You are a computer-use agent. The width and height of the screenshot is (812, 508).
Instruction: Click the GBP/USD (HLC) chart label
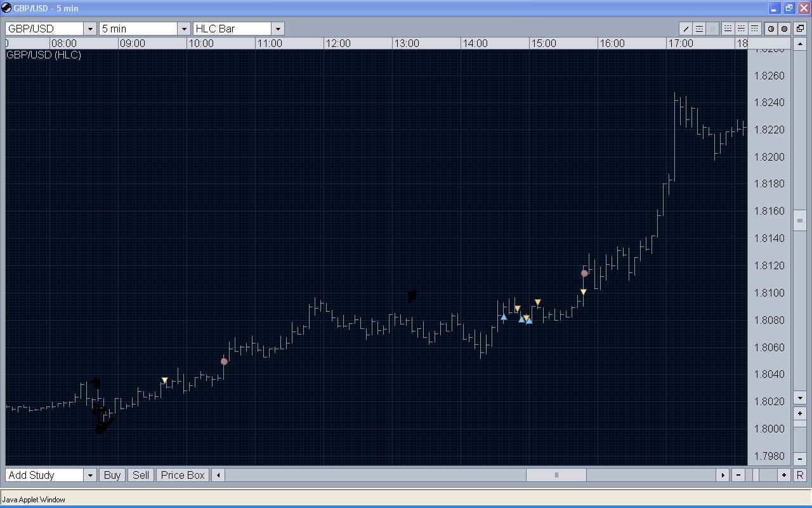pos(44,55)
